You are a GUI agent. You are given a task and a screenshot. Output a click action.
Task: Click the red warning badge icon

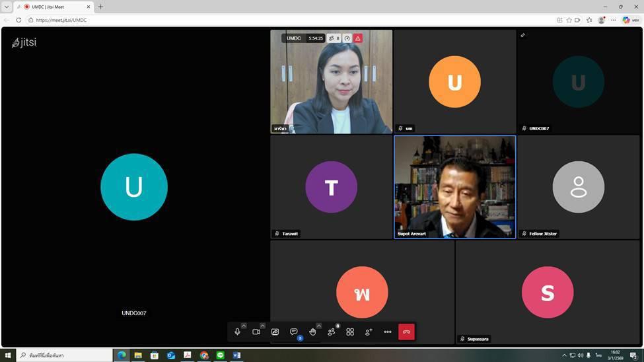click(x=358, y=38)
